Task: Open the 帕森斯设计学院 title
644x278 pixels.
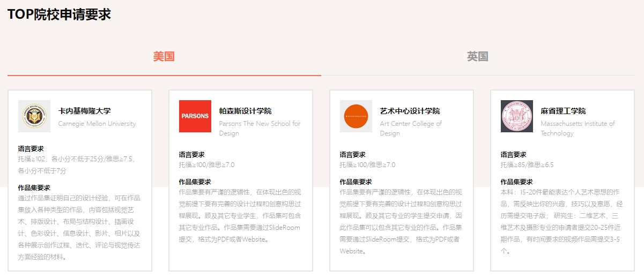Action: (245, 111)
